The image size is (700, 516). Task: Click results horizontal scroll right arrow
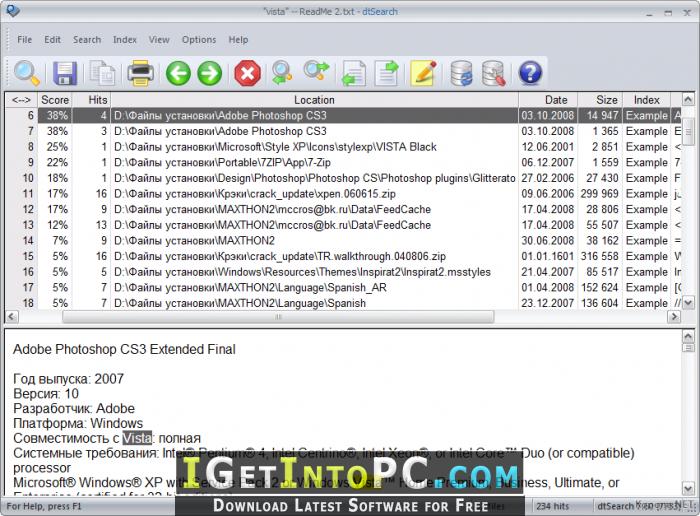click(x=674, y=316)
